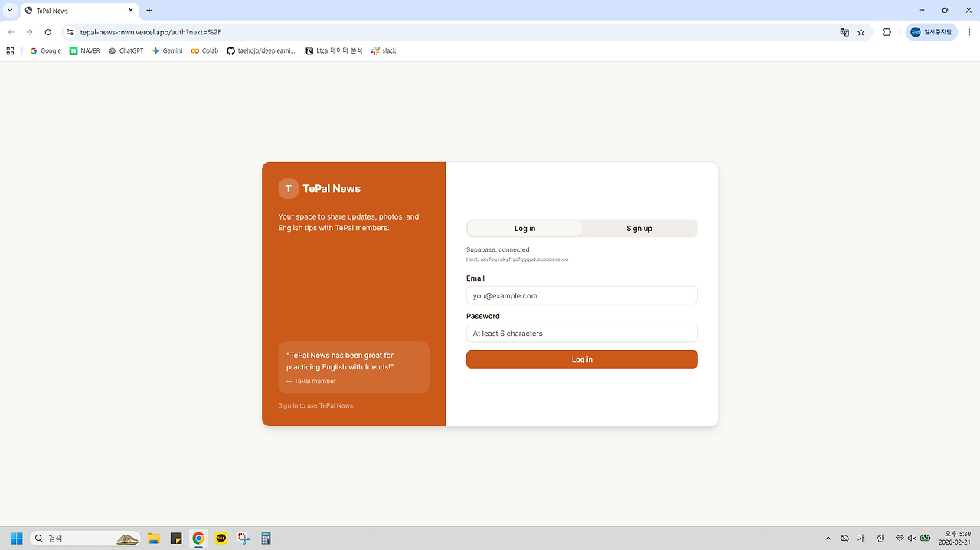Open the tab search dropdown arrow

pos(10,11)
